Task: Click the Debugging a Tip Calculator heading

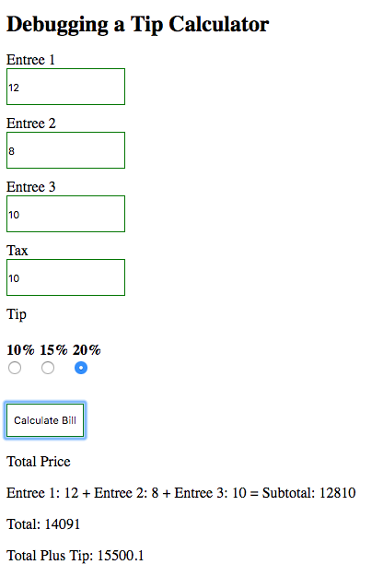Action: [137, 25]
